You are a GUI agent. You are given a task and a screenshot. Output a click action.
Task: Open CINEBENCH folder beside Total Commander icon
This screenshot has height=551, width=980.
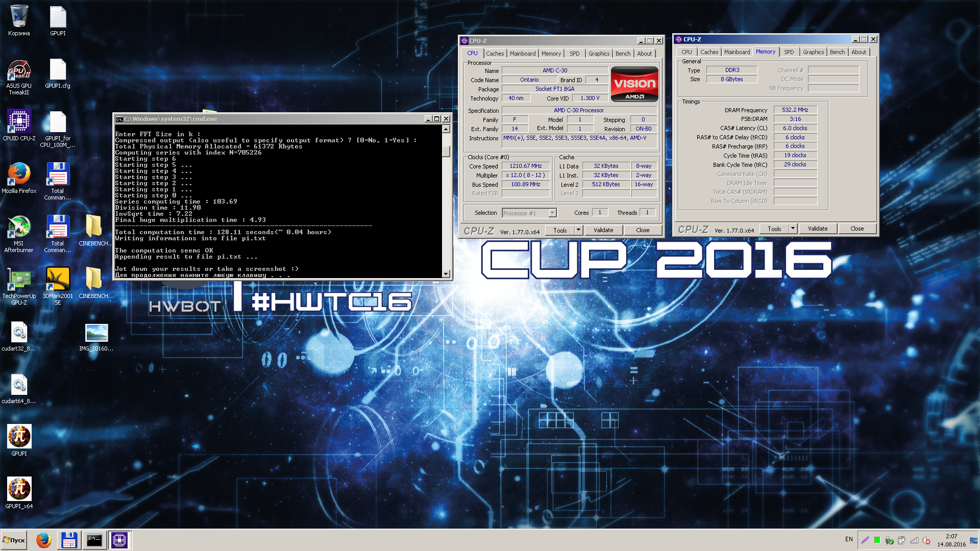click(95, 231)
